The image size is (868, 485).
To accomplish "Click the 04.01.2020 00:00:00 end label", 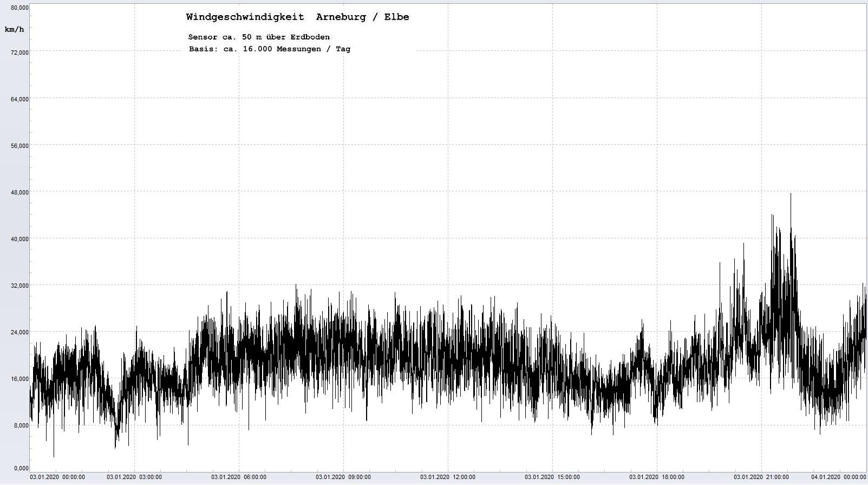I will click(838, 477).
